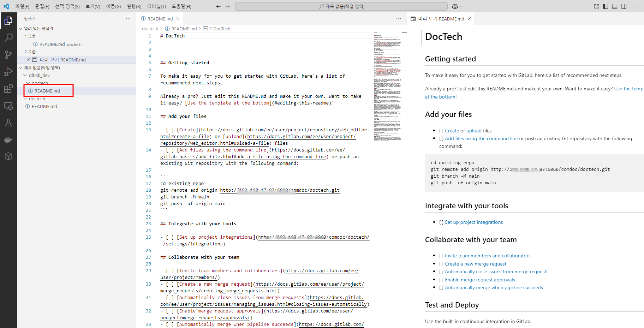The image size is (644, 328).
Task: Open the 이동(G) menu
Action: click(113, 6)
